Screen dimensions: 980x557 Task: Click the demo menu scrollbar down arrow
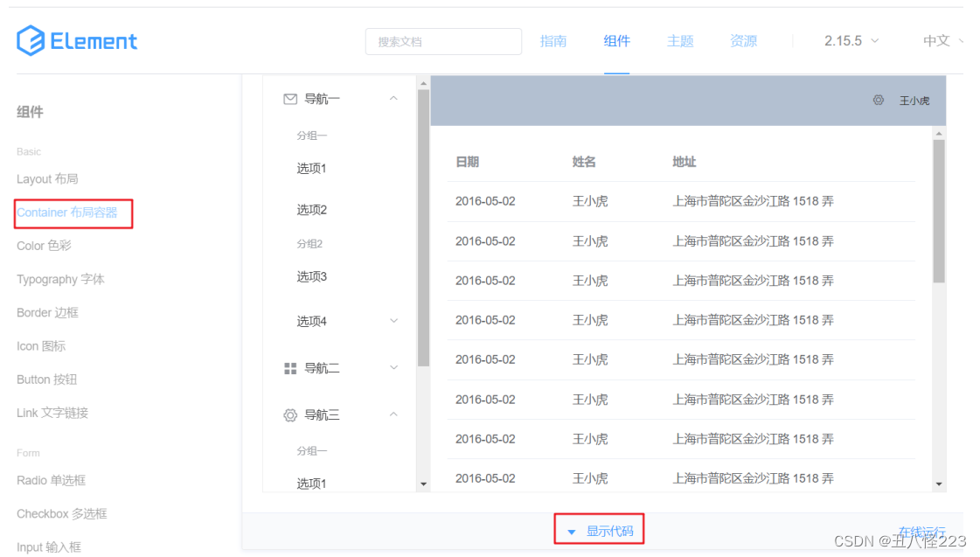point(424,484)
